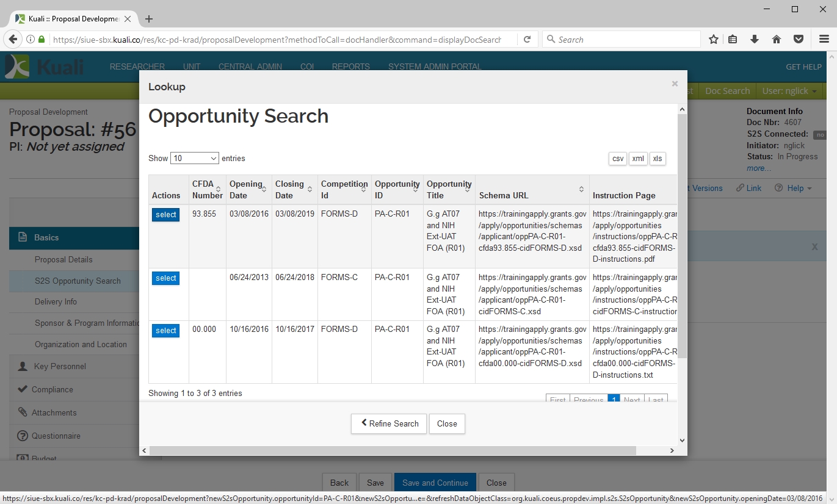Viewport: 837px width, 504px height.
Task: Click the browser reload page icon
Action: click(527, 40)
